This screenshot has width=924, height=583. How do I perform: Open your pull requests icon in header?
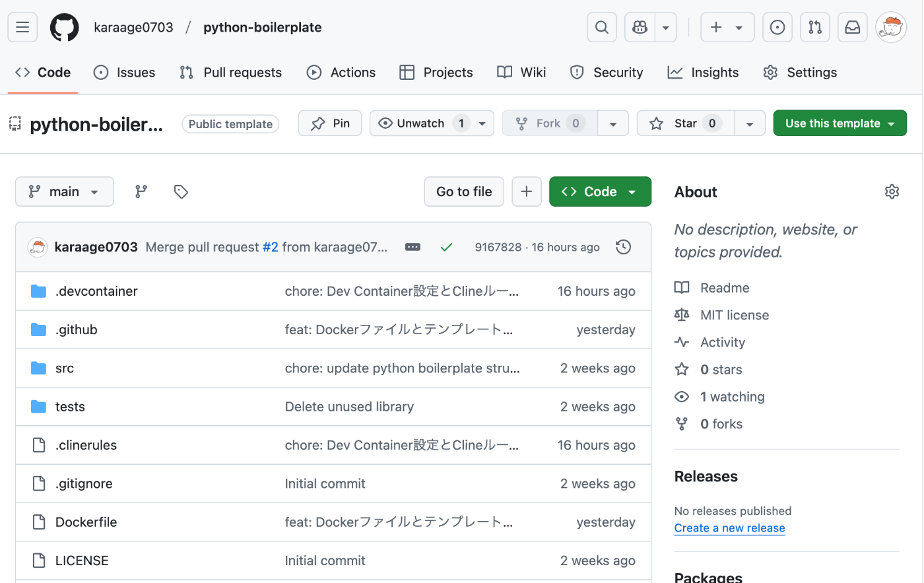(x=815, y=27)
